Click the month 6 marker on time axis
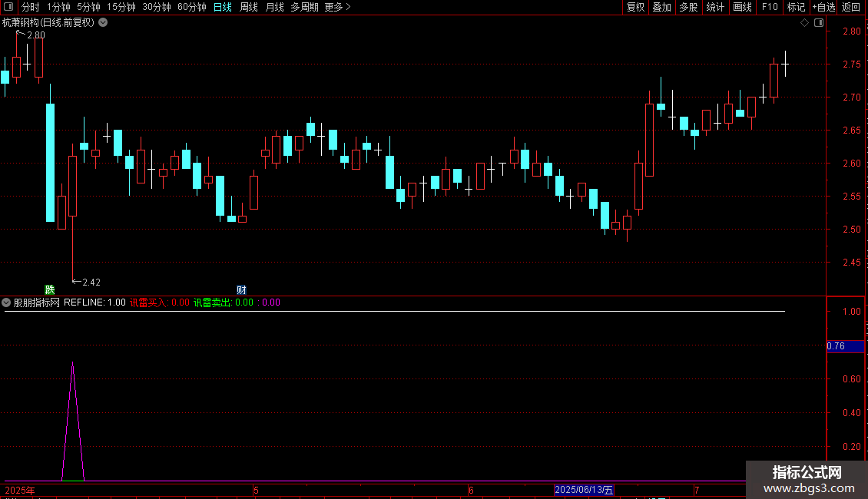The width and height of the screenshot is (868, 499). coord(471,490)
